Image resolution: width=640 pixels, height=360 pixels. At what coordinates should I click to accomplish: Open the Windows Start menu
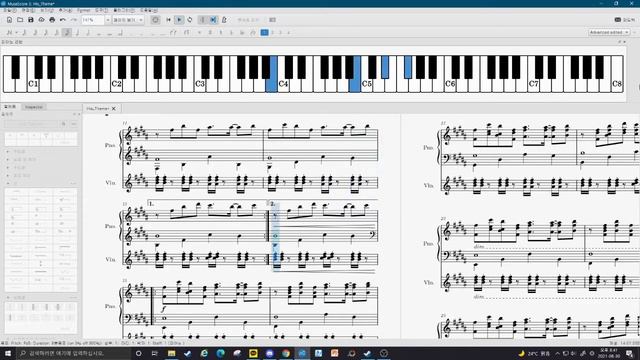pos(7,353)
